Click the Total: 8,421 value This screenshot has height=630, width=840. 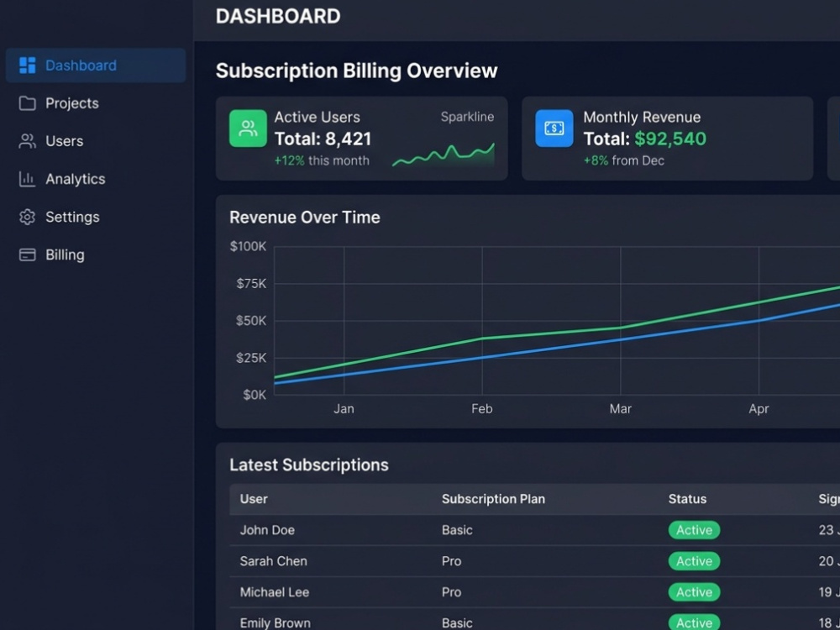[x=323, y=139]
